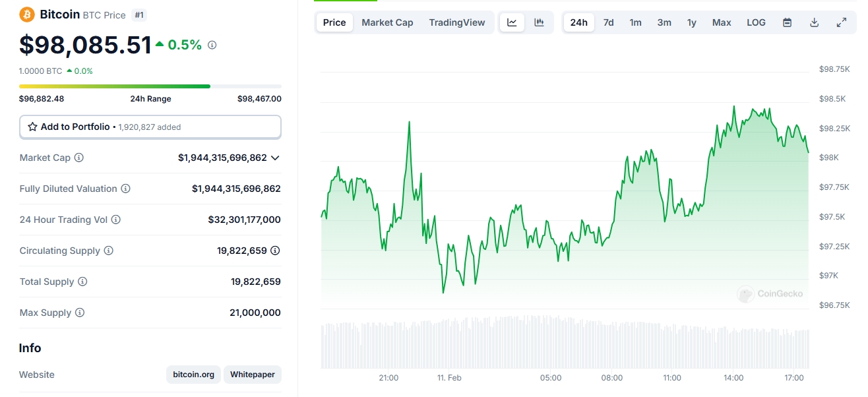Set chart range to 1m
The image size is (868, 397).
click(x=635, y=22)
